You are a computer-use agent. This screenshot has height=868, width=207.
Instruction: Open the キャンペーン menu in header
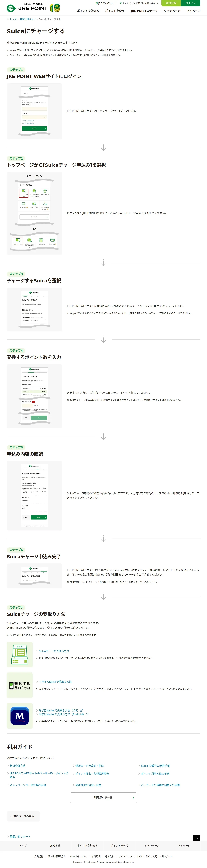[x=172, y=11]
